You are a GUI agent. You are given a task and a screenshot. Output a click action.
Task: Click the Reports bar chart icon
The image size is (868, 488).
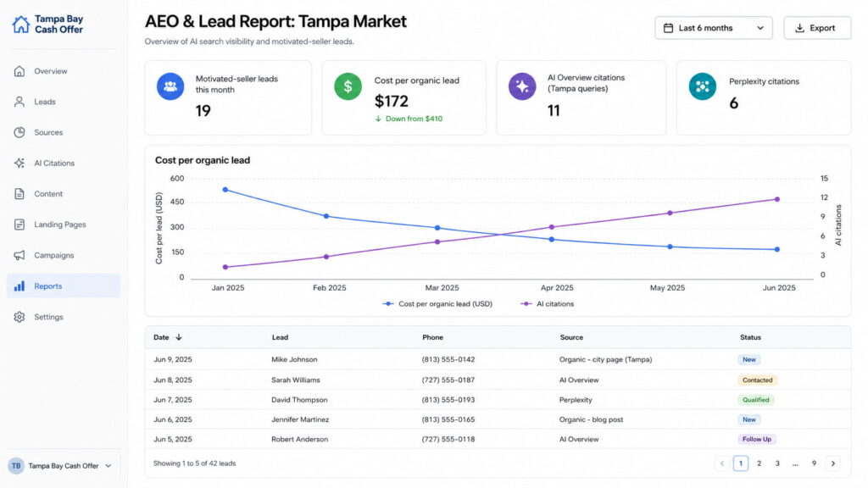[19, 286]
